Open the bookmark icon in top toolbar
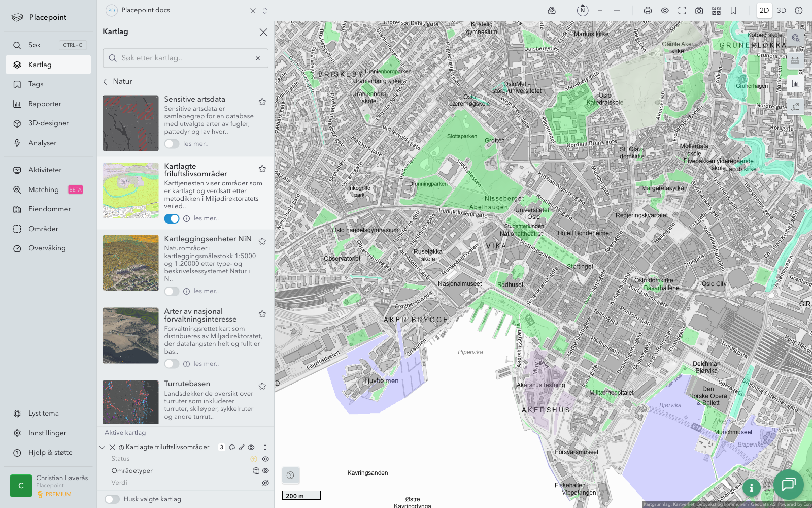The height and width of the screenshot is (508, 812). 733,11
